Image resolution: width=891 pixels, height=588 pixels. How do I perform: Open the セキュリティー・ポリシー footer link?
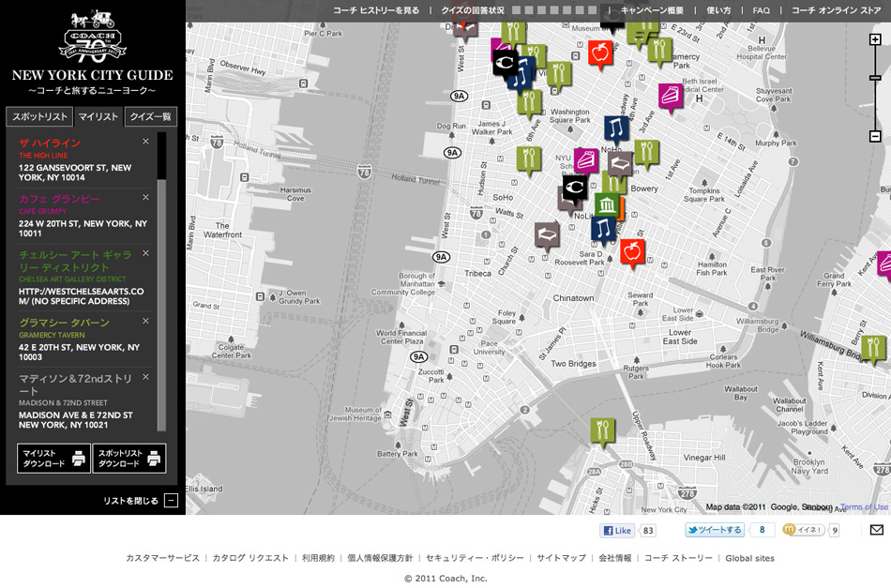pyautogui.click(x=476, y=558)
